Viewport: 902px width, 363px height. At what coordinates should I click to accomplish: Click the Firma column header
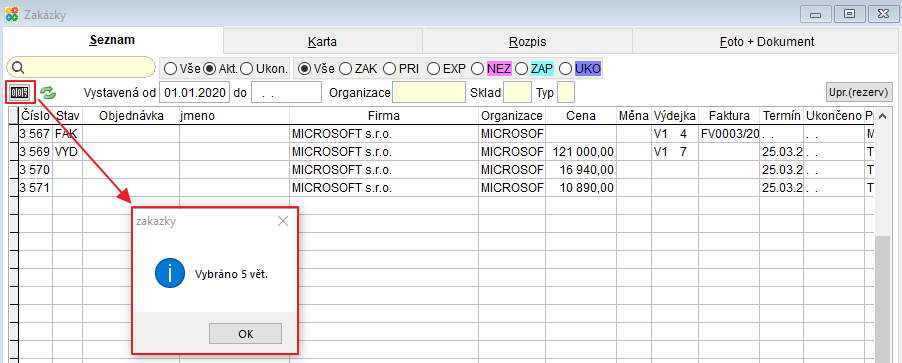click(x=384, y=116)
